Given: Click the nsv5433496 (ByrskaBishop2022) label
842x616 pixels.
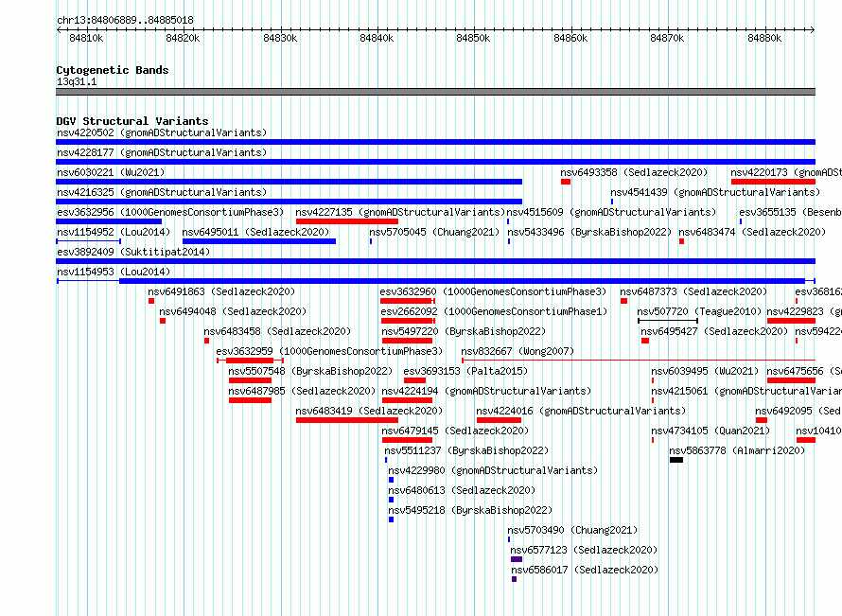Looking at the screenshot, I should [x=589, y=232].
